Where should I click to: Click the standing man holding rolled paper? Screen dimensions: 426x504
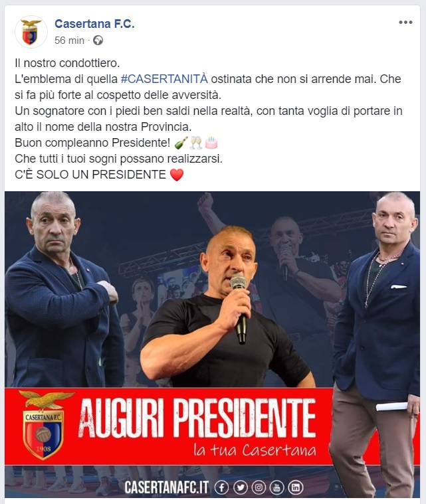[x=376, y=344]
